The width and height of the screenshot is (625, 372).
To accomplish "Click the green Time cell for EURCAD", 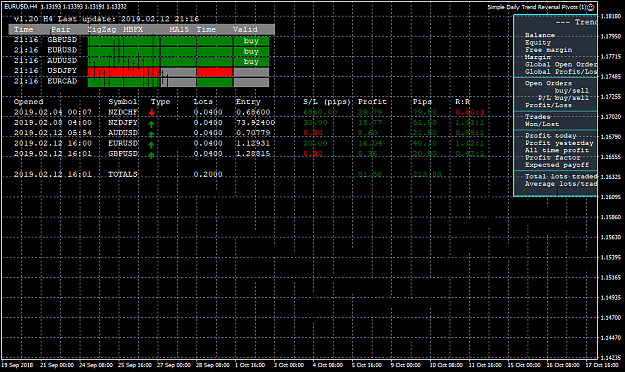I will click(214, 83).
